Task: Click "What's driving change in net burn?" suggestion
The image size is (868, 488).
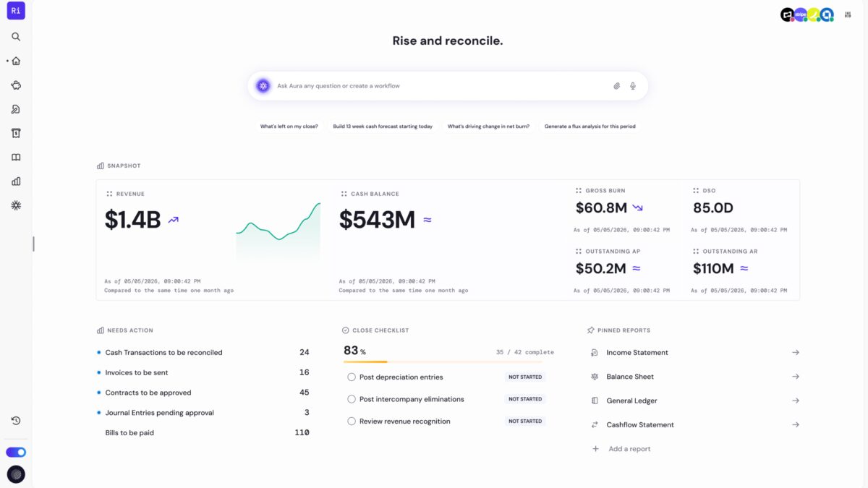Action: [x=488, y=127]
